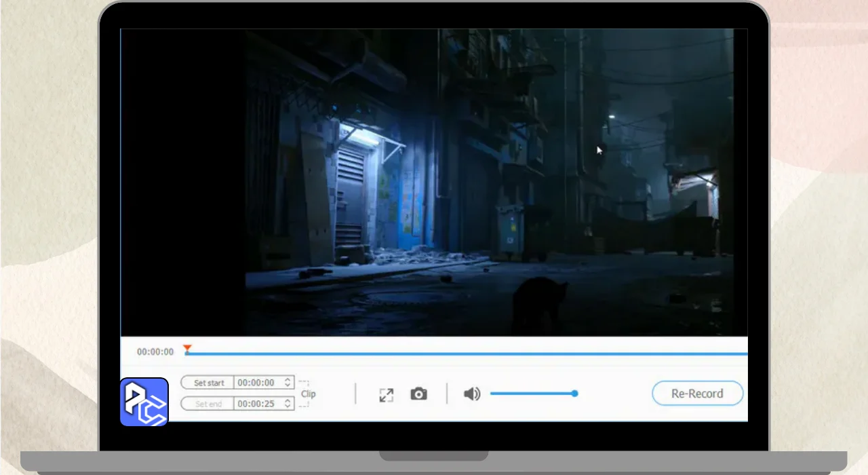The height and width of the screenshot is (475, 868).
Task: Decrease end time with the down arrow
Action: 288,406
